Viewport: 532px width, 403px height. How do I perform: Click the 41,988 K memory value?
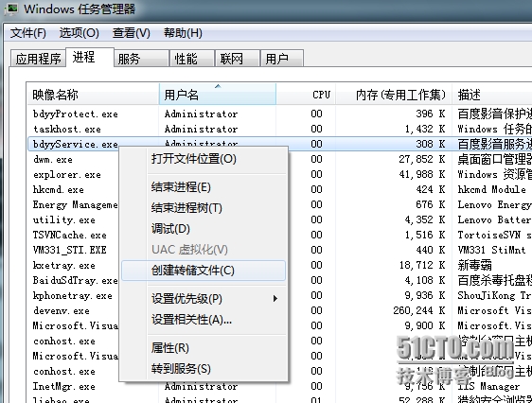pos(422,175)
